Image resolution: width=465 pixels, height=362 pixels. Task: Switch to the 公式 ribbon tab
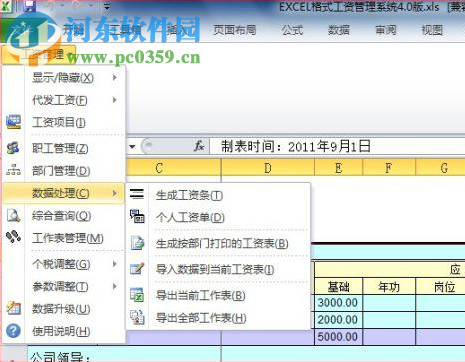click(293, 30)
